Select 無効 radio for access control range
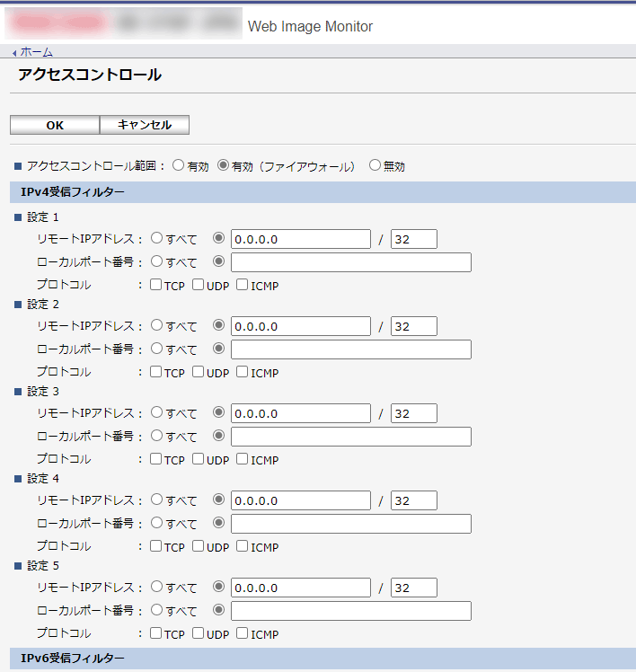636x672 pixels. pyautogui.click(x=375, y=165)
